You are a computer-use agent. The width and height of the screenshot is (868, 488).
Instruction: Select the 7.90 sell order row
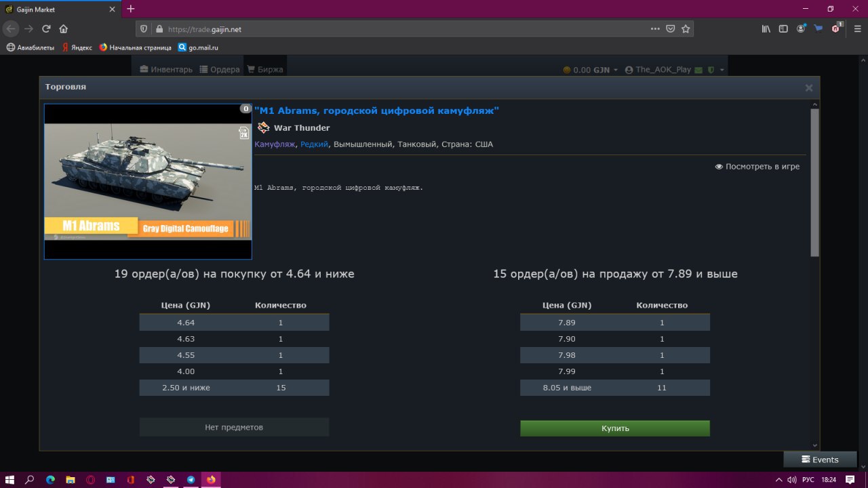click(x=615, y=339)
